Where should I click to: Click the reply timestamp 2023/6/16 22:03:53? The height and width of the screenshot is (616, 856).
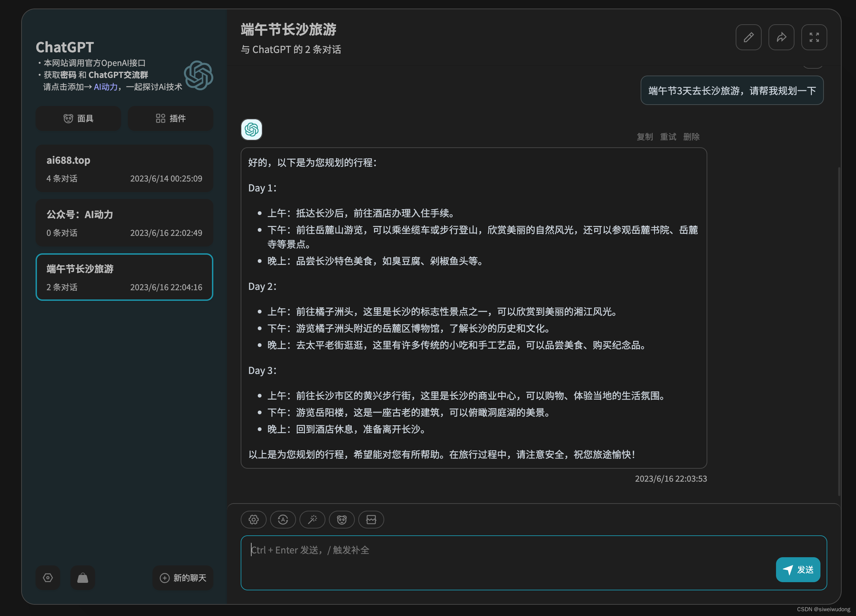671,479
